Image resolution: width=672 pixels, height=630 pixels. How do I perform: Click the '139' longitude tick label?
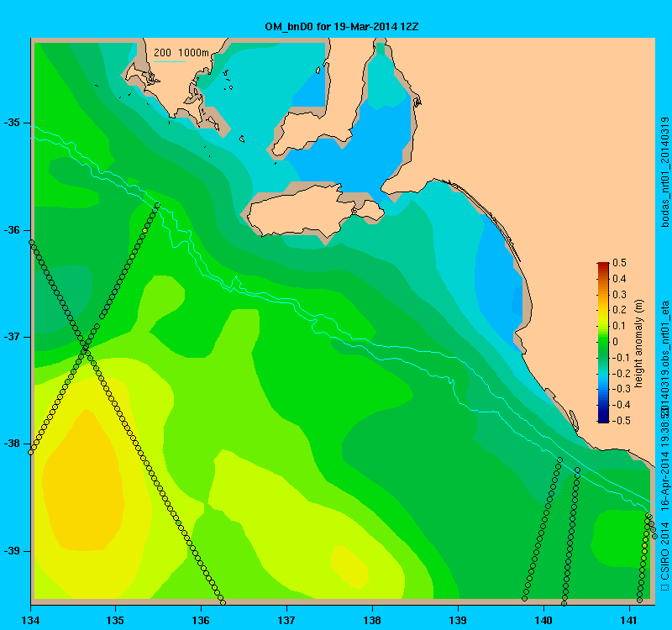pyautogui.click(x=458, y=620)
